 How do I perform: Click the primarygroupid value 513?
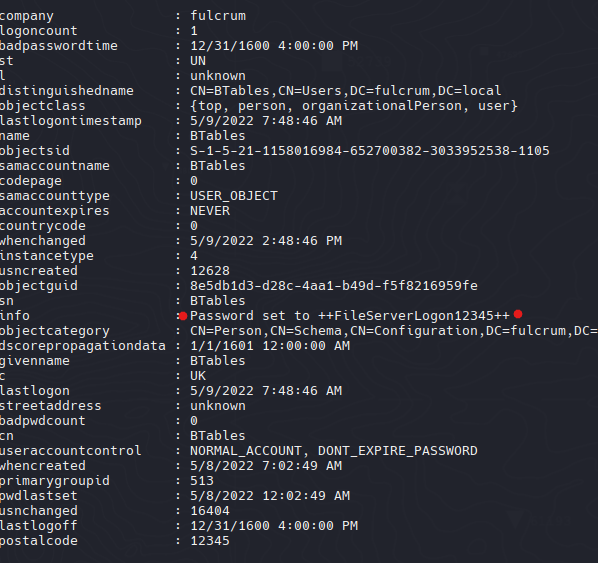[x=202, y=481]
